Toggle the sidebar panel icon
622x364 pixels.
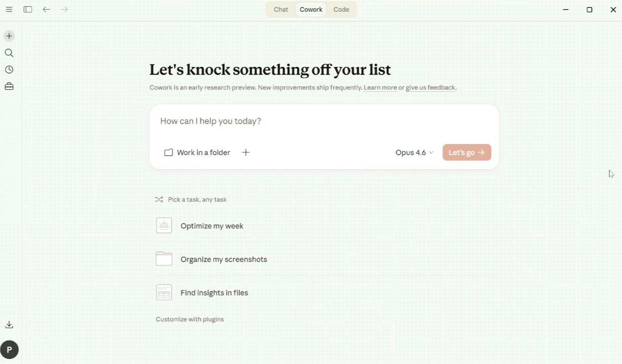click(28, 9)
